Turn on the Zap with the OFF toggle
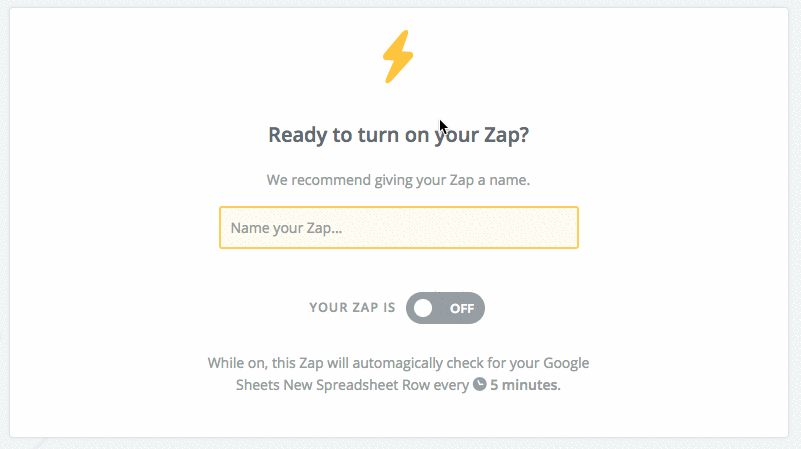 tap(445, 308)
